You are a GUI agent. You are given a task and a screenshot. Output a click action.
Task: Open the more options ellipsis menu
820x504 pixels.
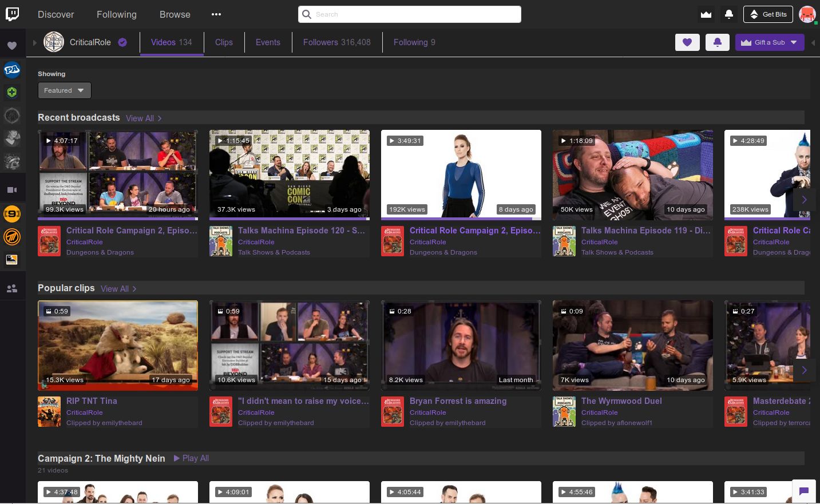coord(216,14)
